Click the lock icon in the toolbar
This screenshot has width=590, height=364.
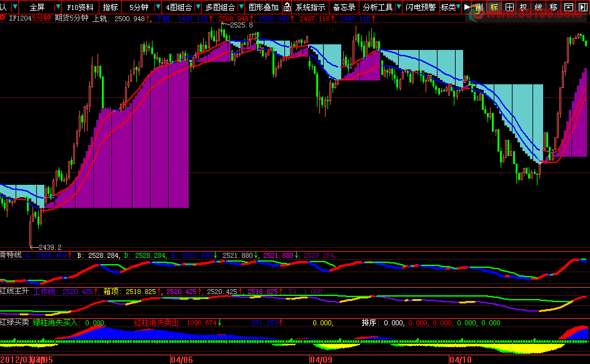[287, 7]
